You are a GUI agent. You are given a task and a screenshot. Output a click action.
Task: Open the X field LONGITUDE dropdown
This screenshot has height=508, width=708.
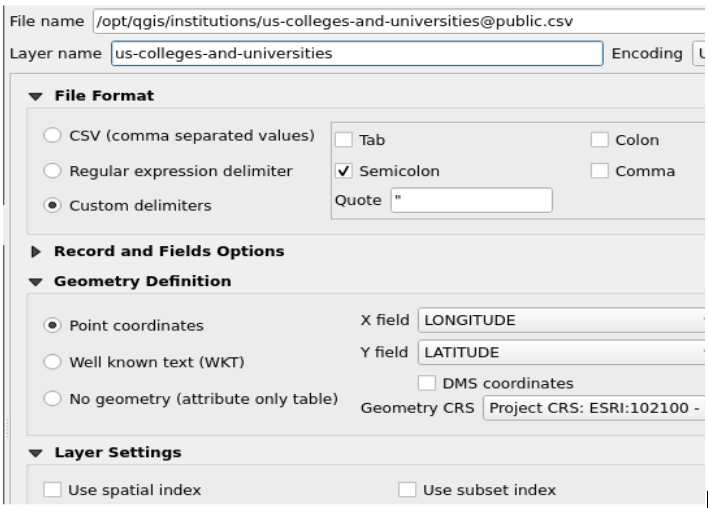click(562, 321)
